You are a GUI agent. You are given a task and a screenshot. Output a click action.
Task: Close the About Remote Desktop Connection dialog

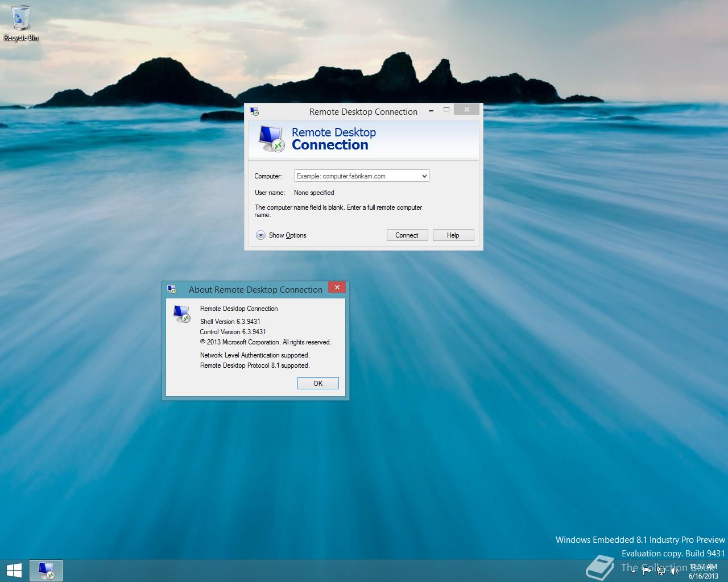[337, 288]
